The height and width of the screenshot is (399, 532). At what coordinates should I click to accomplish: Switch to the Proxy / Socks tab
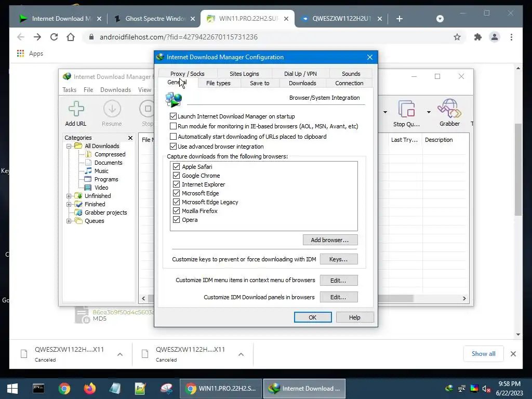pyautogui.click(x=187, y=74)
